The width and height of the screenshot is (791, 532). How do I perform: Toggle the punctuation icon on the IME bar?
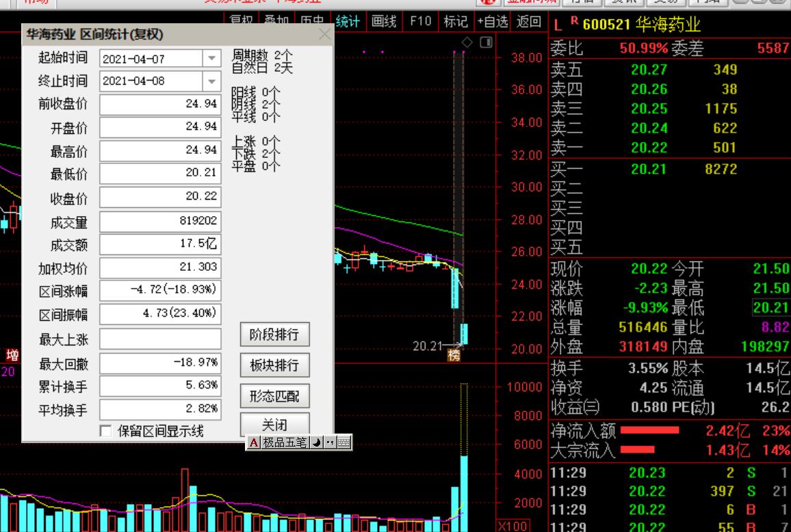click(x=329, y=442)
